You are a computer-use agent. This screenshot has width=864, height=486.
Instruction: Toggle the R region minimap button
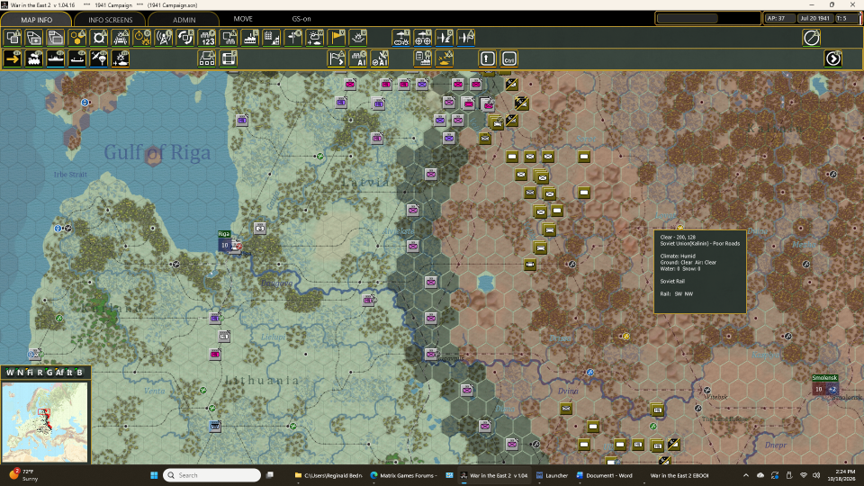pos(40,372)
